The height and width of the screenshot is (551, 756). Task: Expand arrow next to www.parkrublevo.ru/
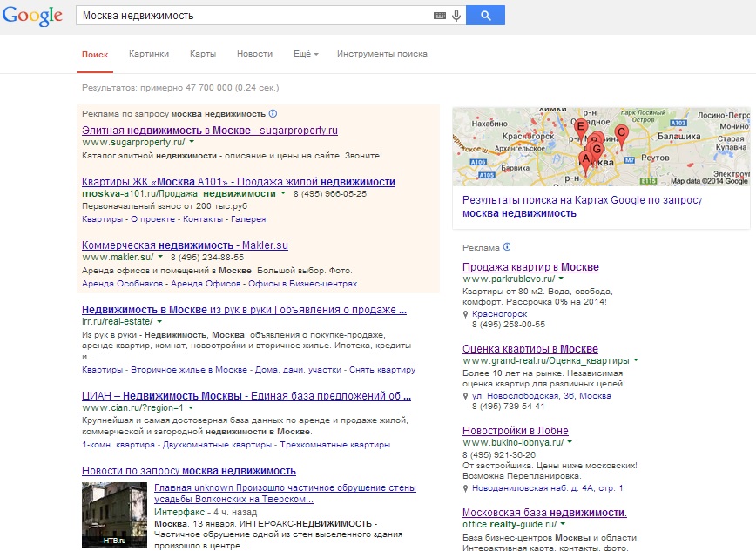pos(561,279)
